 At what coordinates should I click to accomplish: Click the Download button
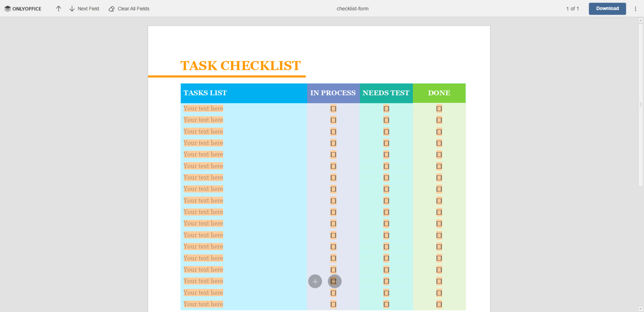click(x=607, y=8)
